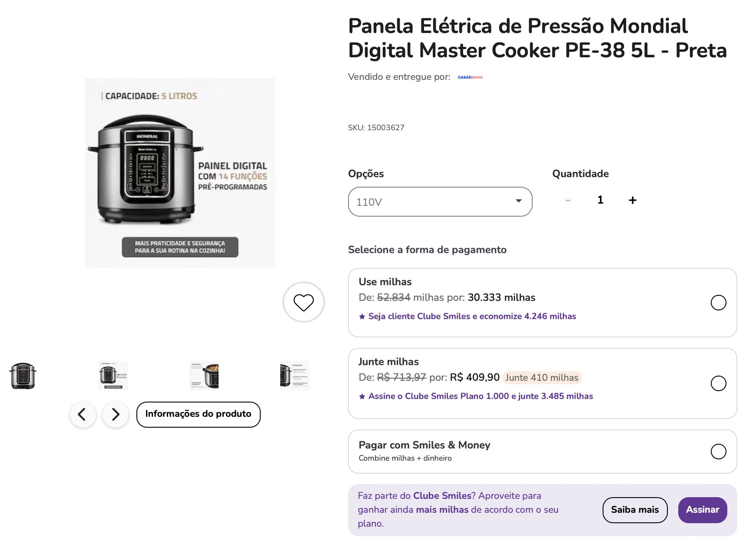Select the Junte milhas payment option

(x=718, y=383)
